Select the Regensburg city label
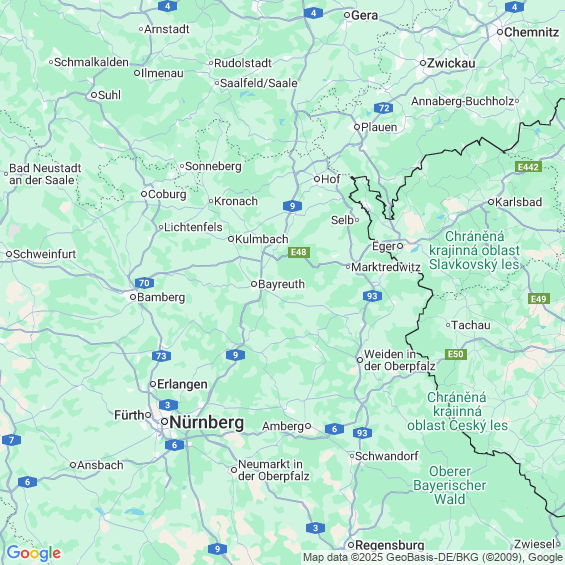The width and height of the screenshot is (565, 565). 390,545
